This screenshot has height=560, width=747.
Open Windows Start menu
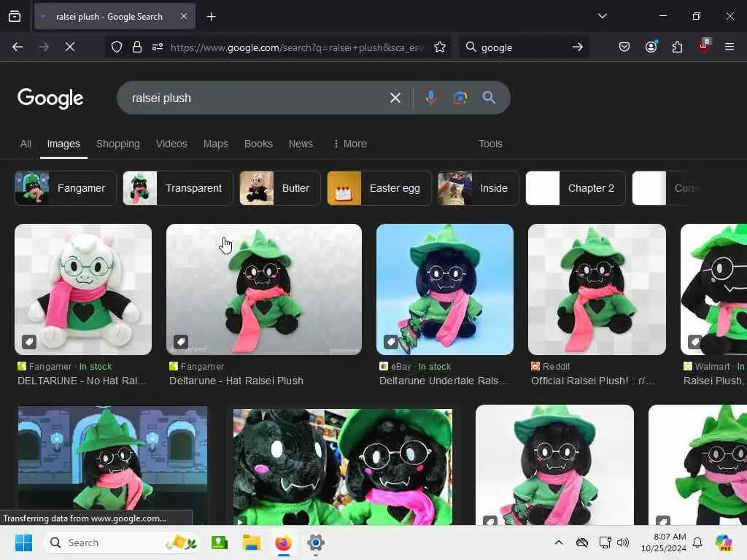pyautogui.click(x=23, y=542)
